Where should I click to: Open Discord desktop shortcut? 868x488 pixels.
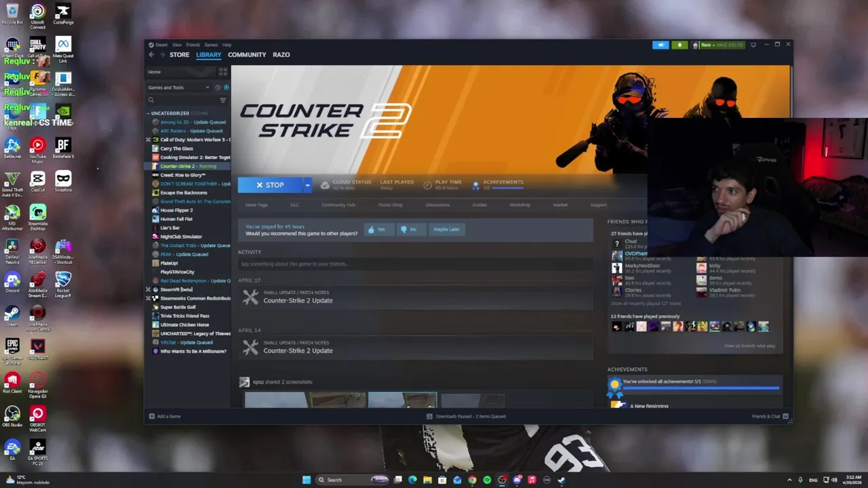point(12,282)
